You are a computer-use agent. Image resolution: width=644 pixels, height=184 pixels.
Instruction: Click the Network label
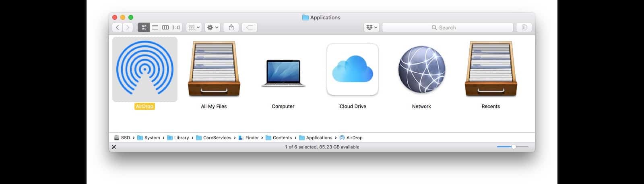pos(421,107)
